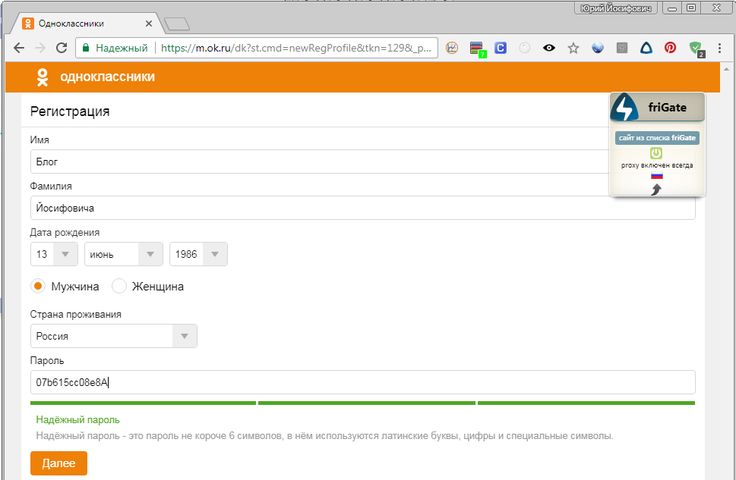
Task: Click the faded gray circular extension icon
Action: (x=525, y=47)
